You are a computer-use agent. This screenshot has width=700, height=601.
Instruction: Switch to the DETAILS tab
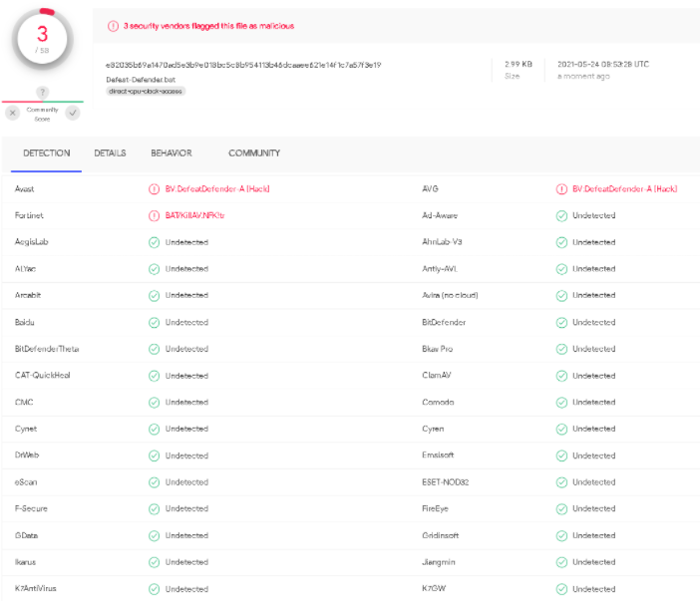coord(110,153)
